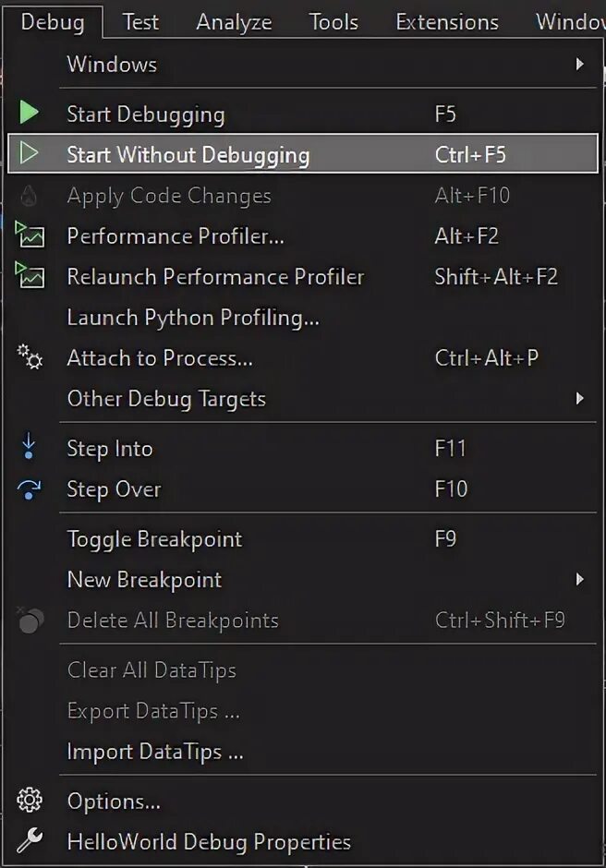Image resolution: width=606 pixels, height=868 pixels.
Task: Open the Extensions menu
Action: click(x=447, y=22)
